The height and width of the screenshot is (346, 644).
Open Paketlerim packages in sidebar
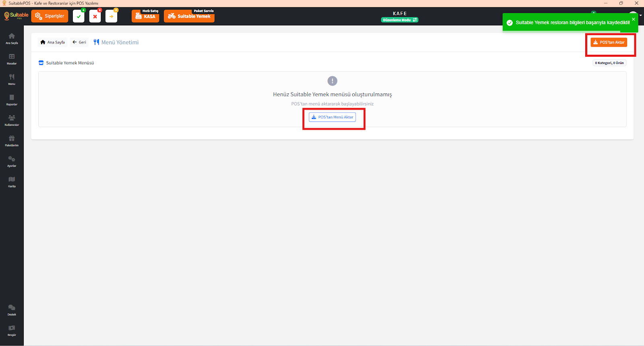[12, 141]
